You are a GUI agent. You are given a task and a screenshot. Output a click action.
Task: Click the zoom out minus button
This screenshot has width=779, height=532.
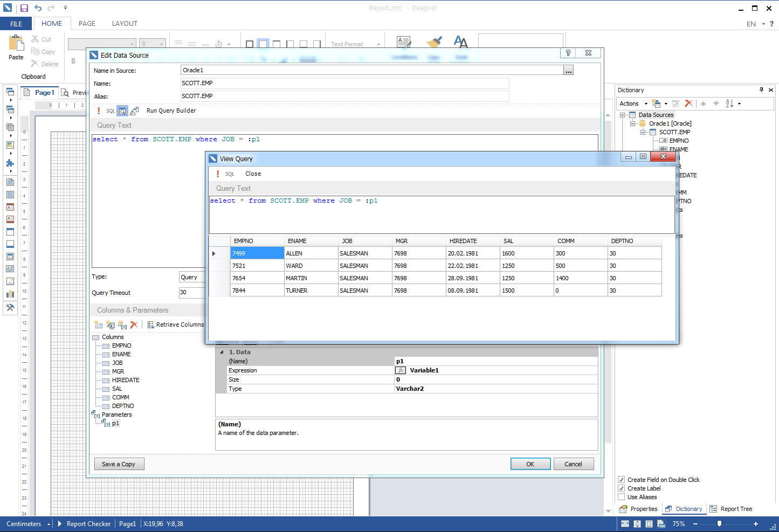click(695, 524)
